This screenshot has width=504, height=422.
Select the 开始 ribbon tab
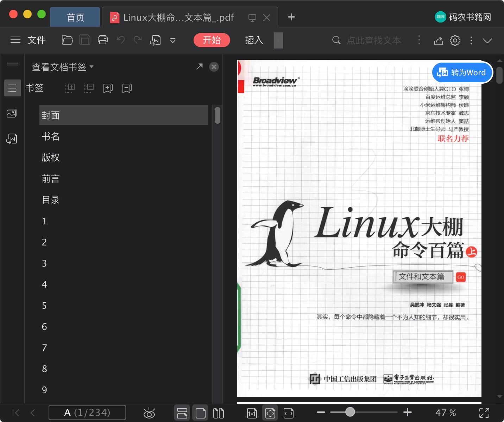[x=212, y=40]
